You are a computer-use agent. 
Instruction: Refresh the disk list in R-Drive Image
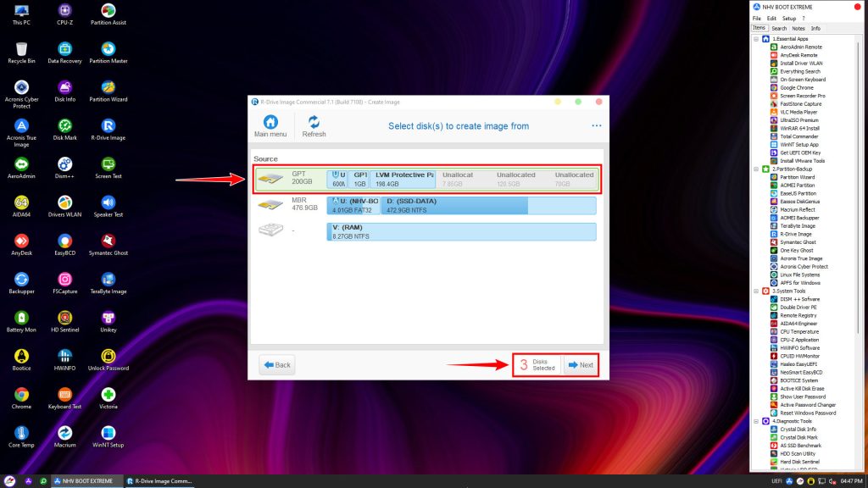pyautogui.click(x=314, y=126)
